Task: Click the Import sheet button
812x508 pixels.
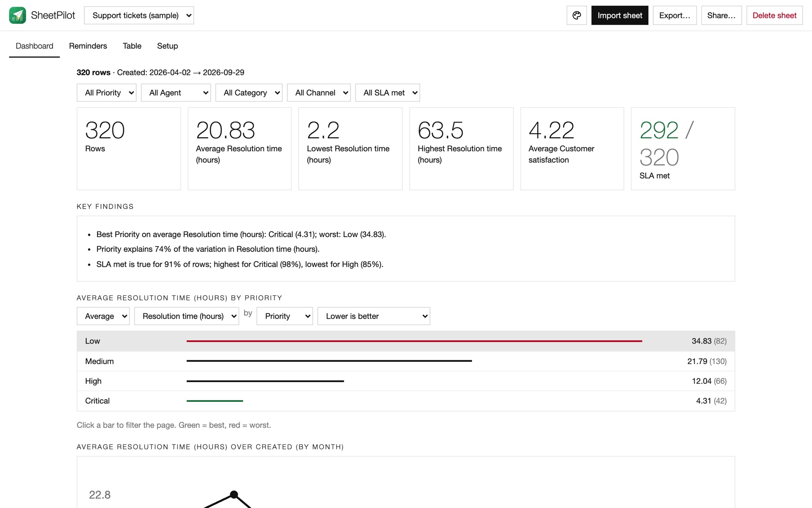Action: (620, 15)
